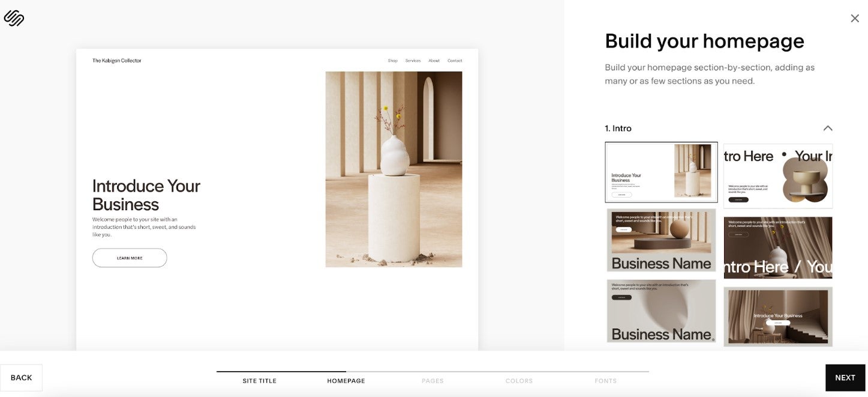Select the HOMEPAGE tab
Viewport: 868px width, 397px height.
(346, 380)
